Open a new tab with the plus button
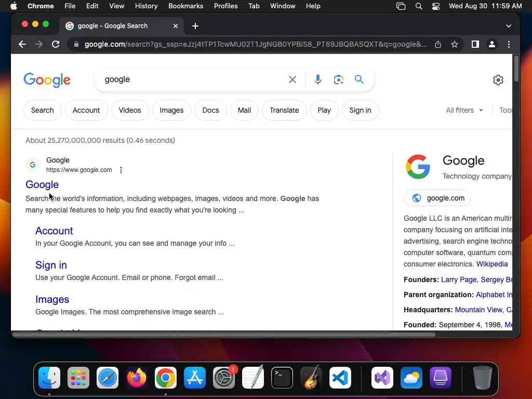Viewport: 532px width, 399px height. [195, 26]
